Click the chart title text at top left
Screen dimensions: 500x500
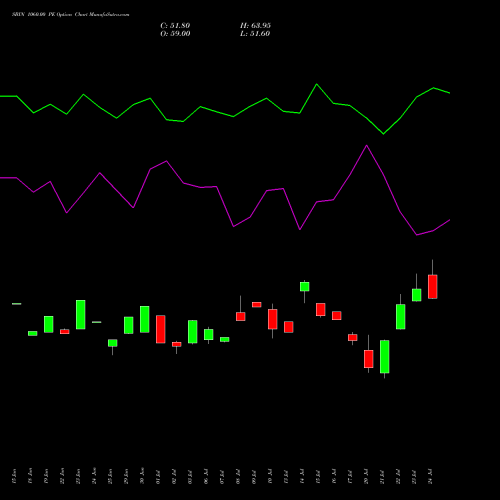click(70, 14)
